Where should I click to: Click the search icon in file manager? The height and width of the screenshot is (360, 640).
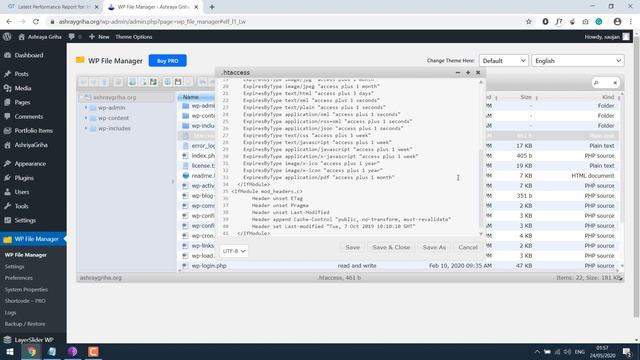click(596, 83)
